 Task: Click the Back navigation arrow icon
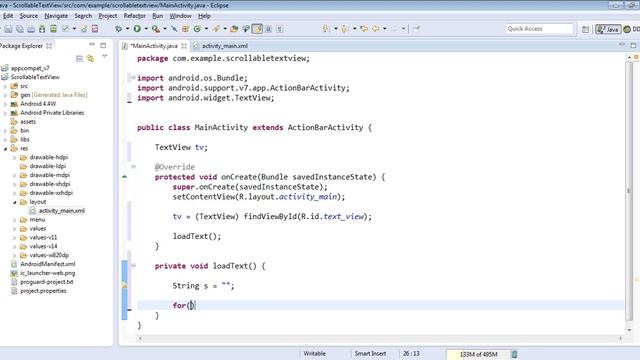point(376,29)
